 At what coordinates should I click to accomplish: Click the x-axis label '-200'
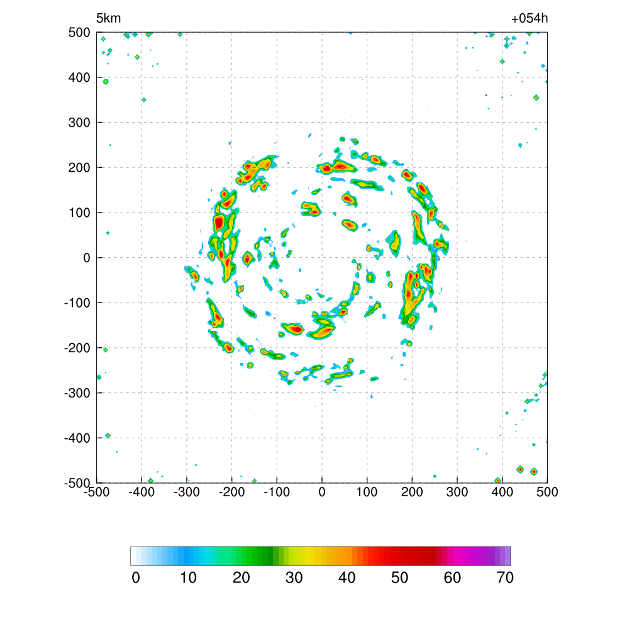231,492
